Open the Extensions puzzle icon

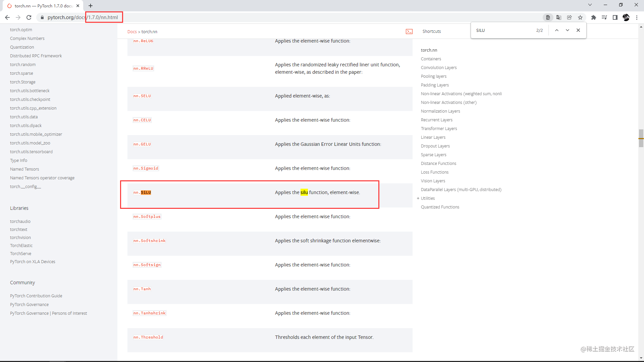(593, 17)
